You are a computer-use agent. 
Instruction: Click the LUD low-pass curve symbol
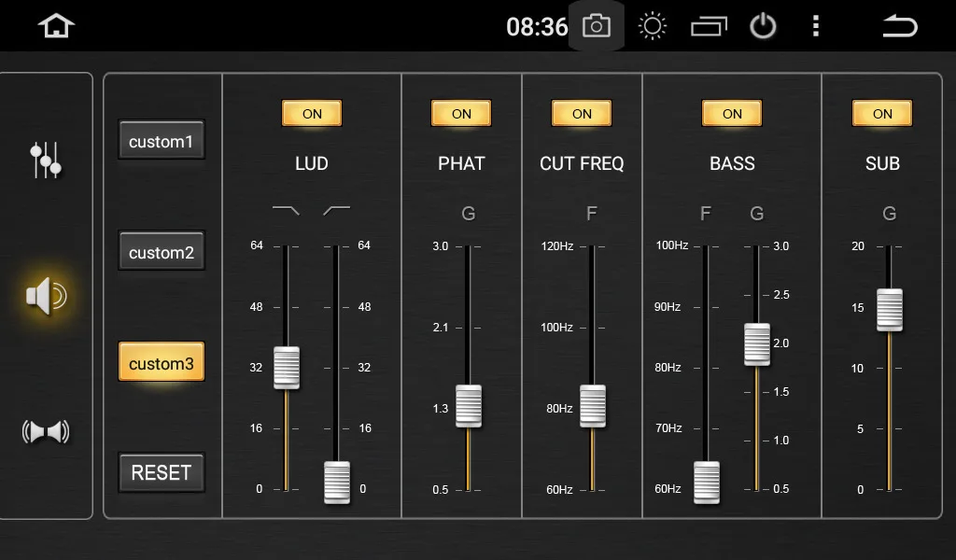[x=286, y=210]
